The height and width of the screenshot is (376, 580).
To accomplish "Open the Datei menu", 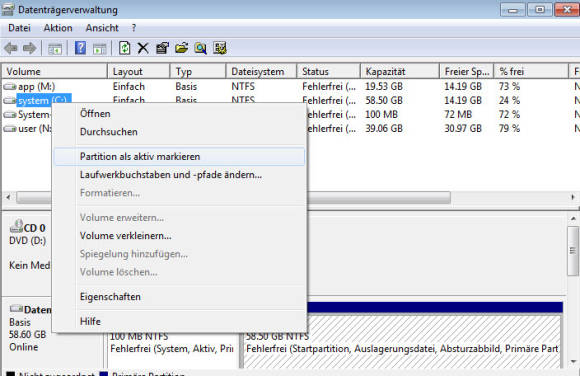I will [19, 28].
